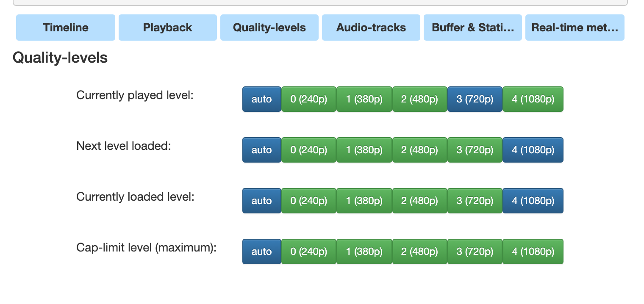The image size is (644, 304).
Task: Open the Audio-tracks tab
Action: coord(371,27)
